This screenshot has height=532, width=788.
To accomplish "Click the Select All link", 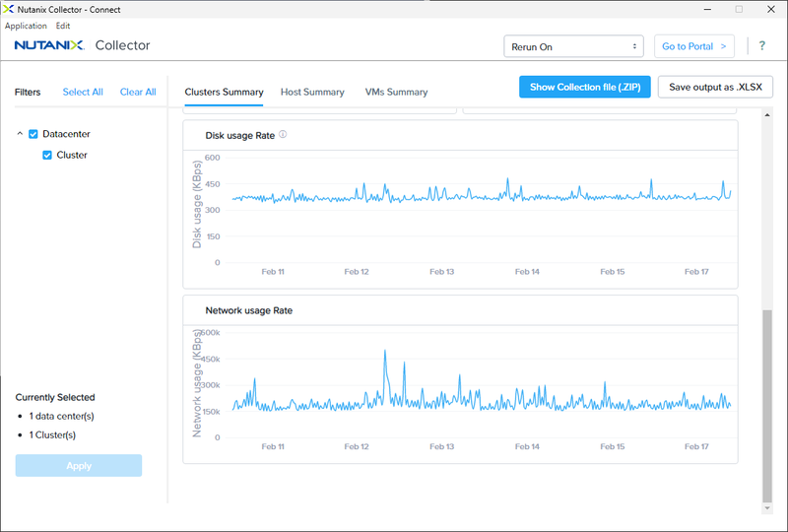I will pos(83,92).
